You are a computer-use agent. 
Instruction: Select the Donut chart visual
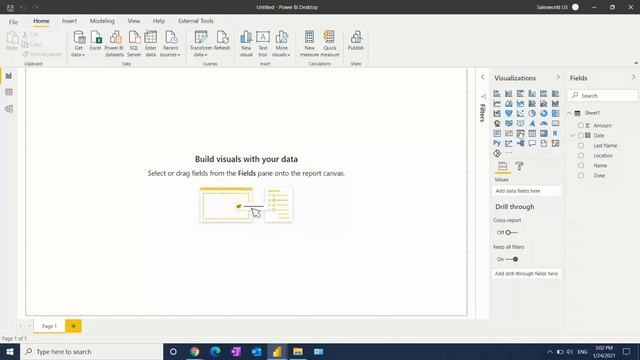pos(544,113)
